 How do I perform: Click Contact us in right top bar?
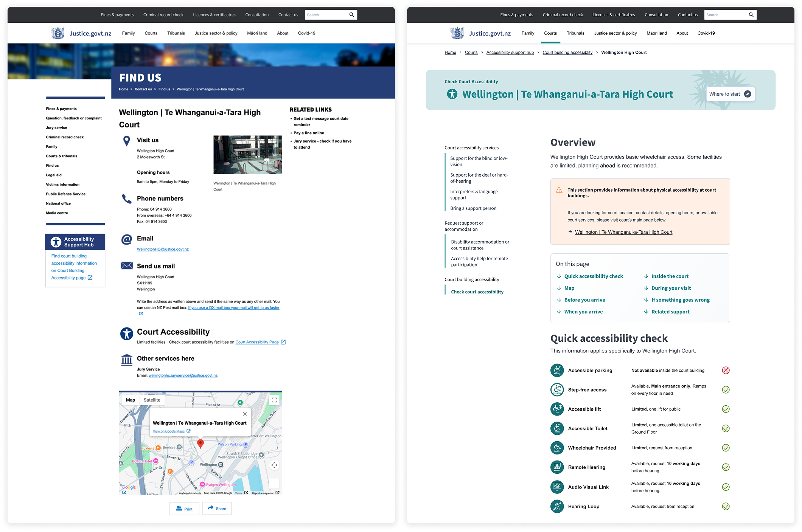click(687, 15)
